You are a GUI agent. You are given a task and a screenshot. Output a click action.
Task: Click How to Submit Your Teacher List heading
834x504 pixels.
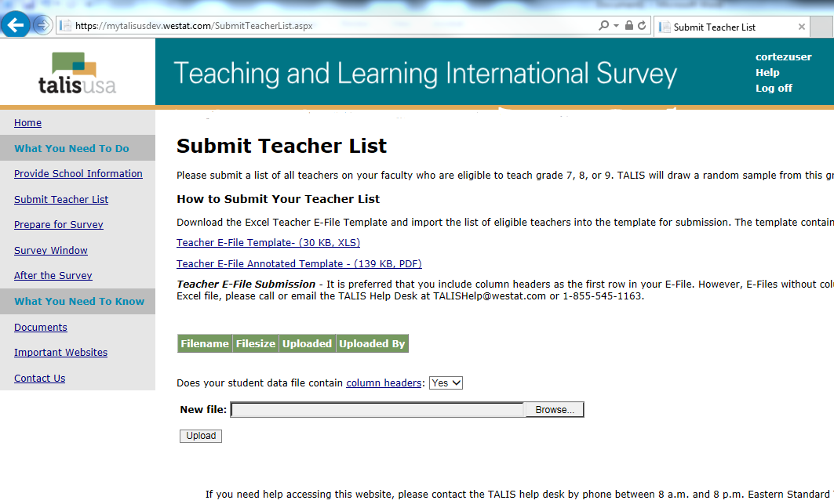(x=279, y=199)
